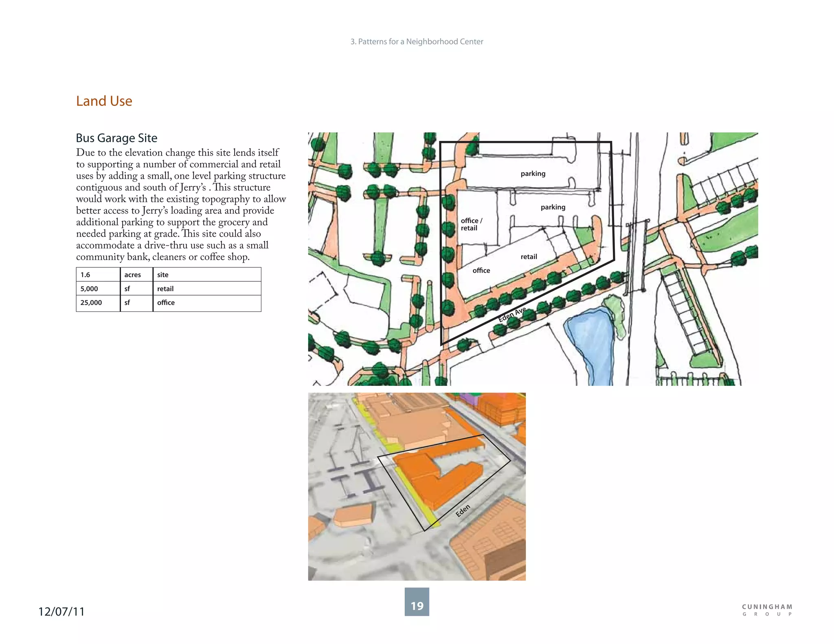Click the office label on site plan

tap(481, 270)
